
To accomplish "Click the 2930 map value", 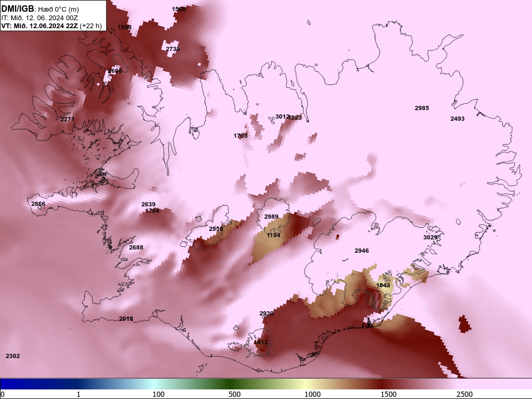I will [x=267, y=313].
